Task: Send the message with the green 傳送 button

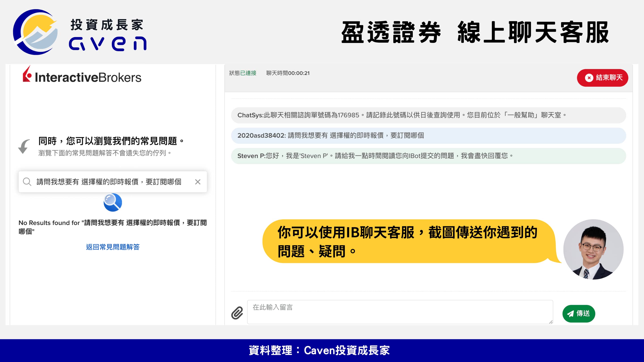Action: (579, 314)
